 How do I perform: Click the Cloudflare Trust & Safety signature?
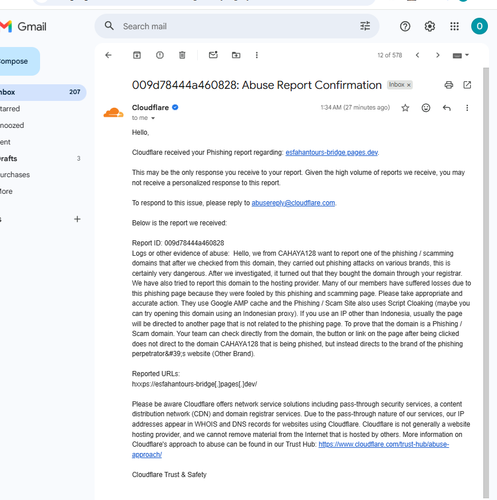[169, 474]
